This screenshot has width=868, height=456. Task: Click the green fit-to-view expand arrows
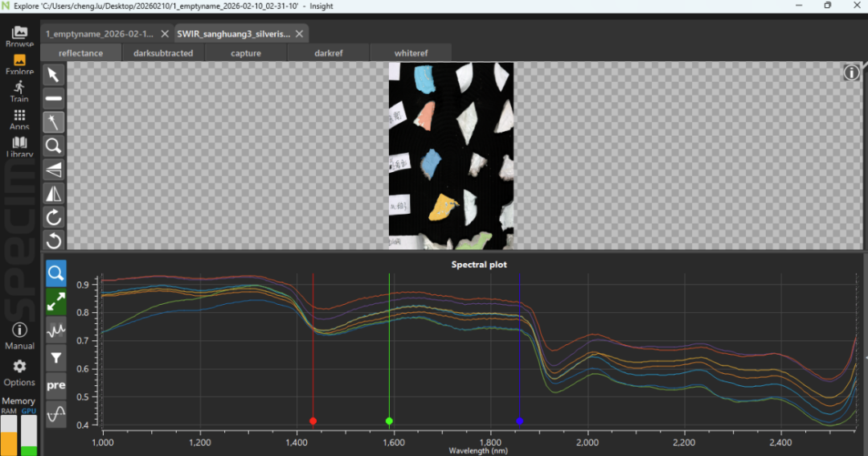pos(56,302)
